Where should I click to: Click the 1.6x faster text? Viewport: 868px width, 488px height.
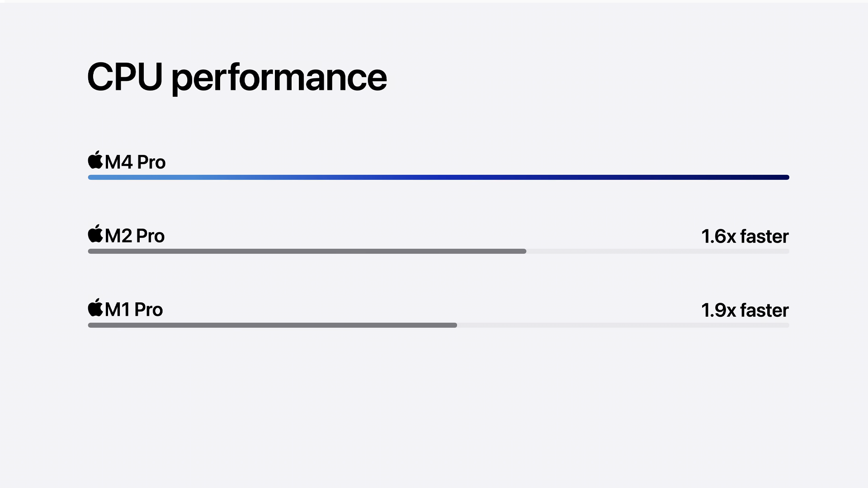(x=745, y=236)
